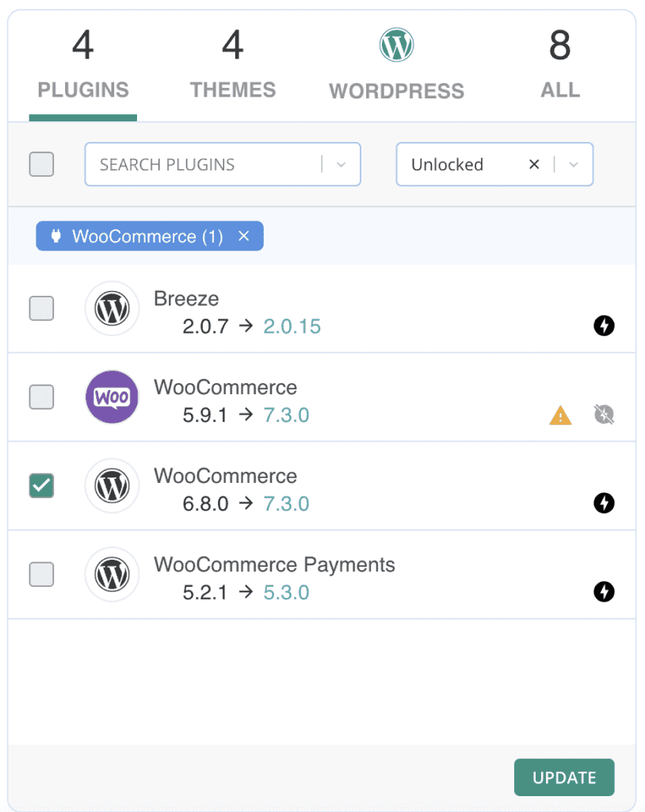Click new version 2.0.15 for Breeze
Viewport: 645px width, 812px height.
coord(292,326)
